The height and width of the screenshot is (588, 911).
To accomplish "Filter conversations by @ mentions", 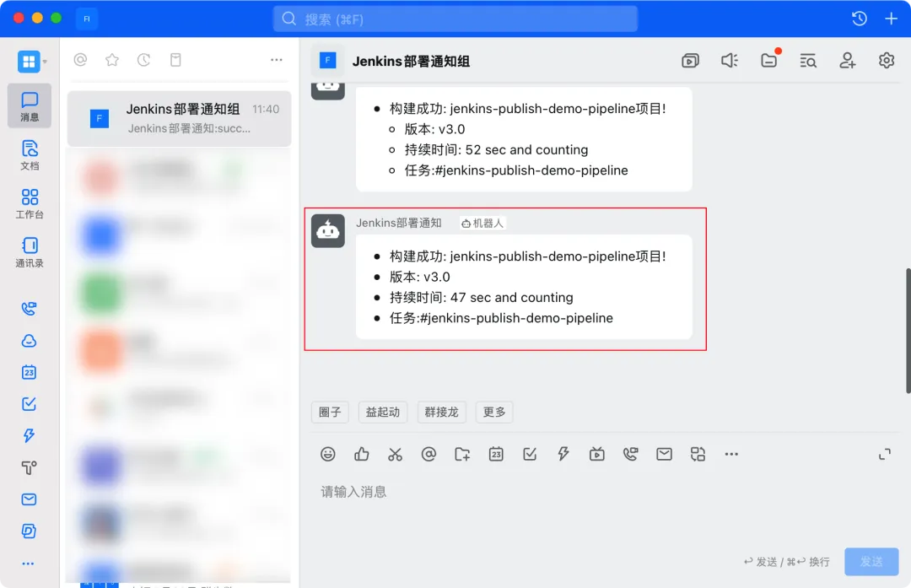I will pyautogui.click(x=81, y=60).
